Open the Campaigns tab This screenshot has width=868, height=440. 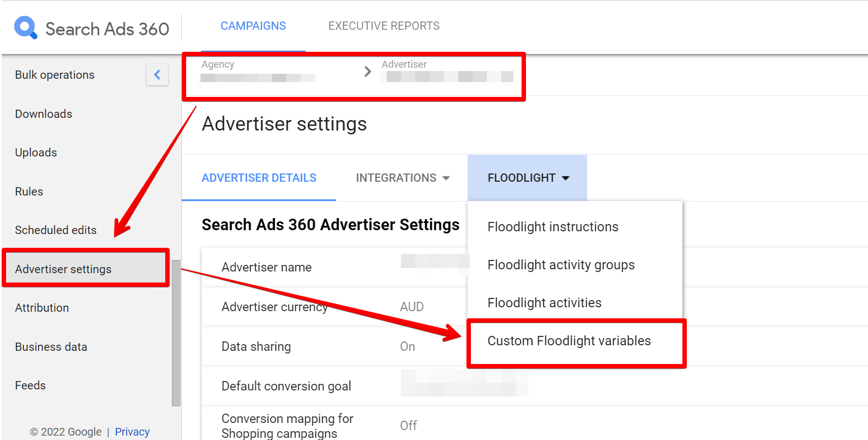pos(253,26)
